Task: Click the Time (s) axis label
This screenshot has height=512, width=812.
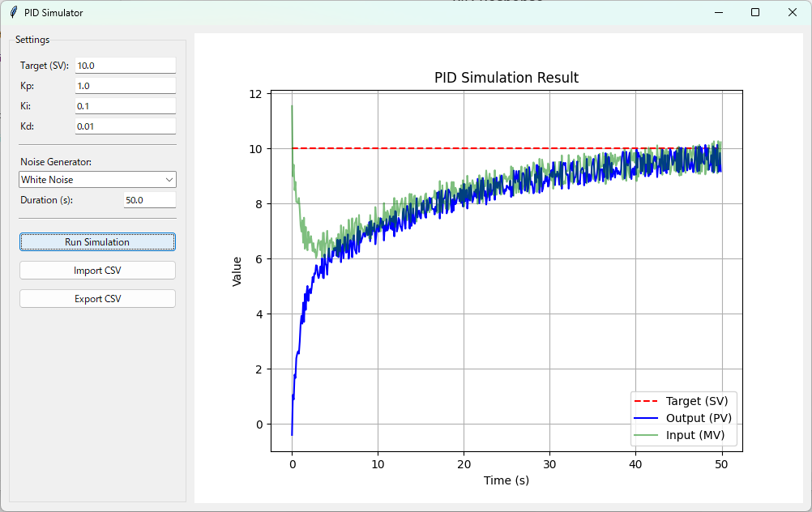Action: tap(506, 480)
